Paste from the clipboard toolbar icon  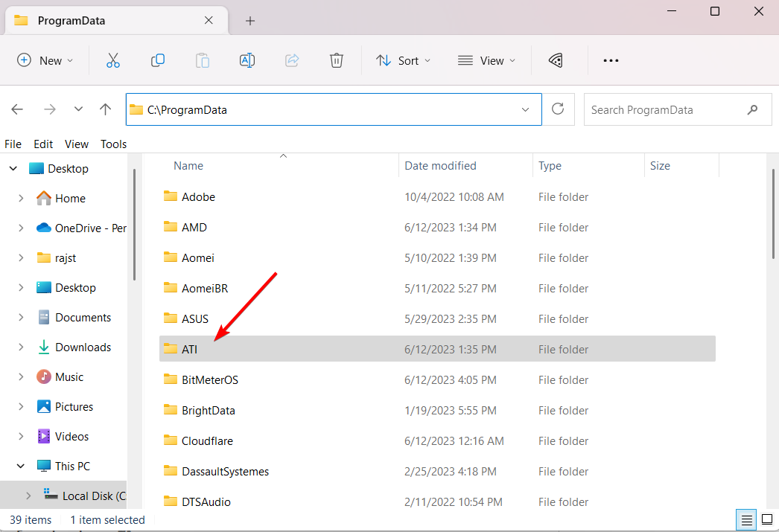pos(202,60)
